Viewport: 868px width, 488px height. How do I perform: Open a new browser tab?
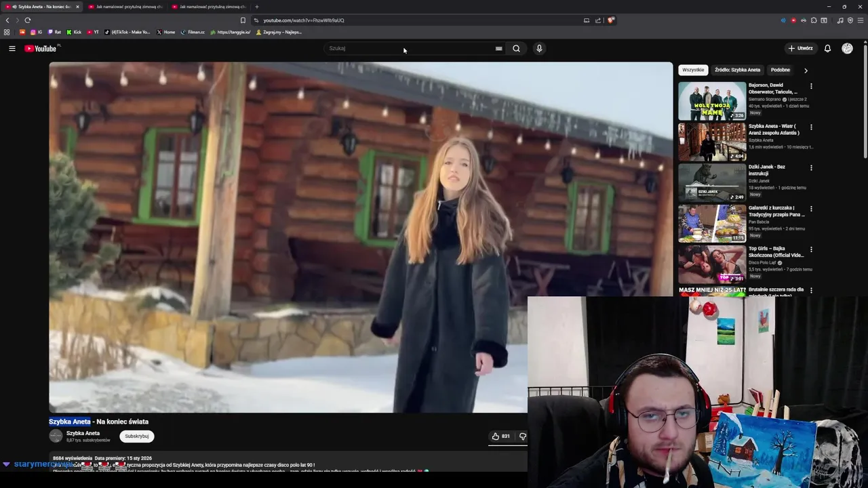[256, 7]
